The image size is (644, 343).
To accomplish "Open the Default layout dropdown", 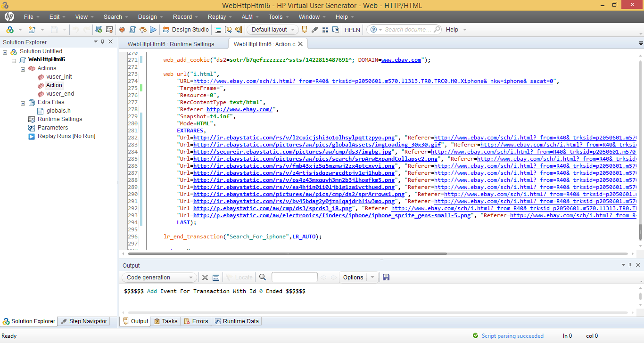I will [272, 30].
